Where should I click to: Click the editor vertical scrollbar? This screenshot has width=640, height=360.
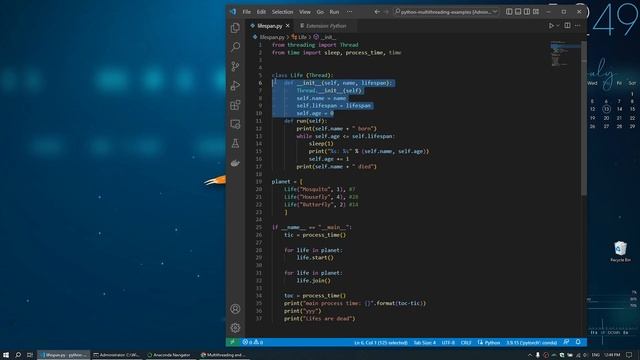(584, 118)
